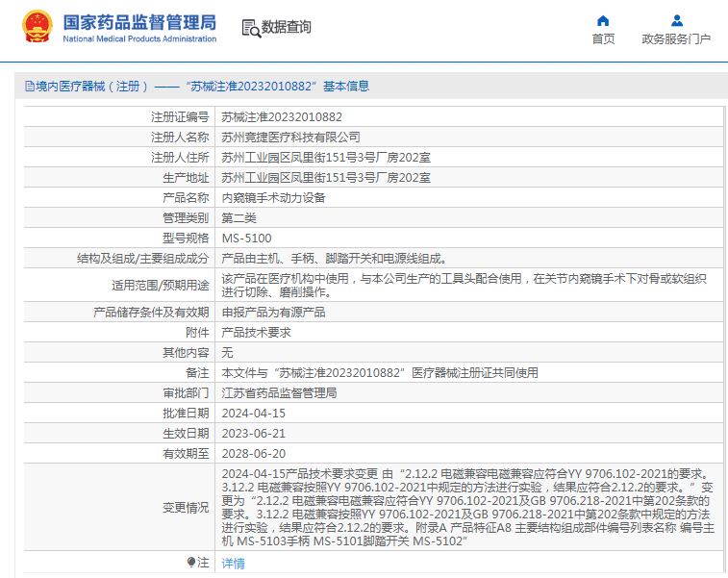Click the 数据查询 heading text
This screenshot has width=728, height=578.
[x=286, y=27]
